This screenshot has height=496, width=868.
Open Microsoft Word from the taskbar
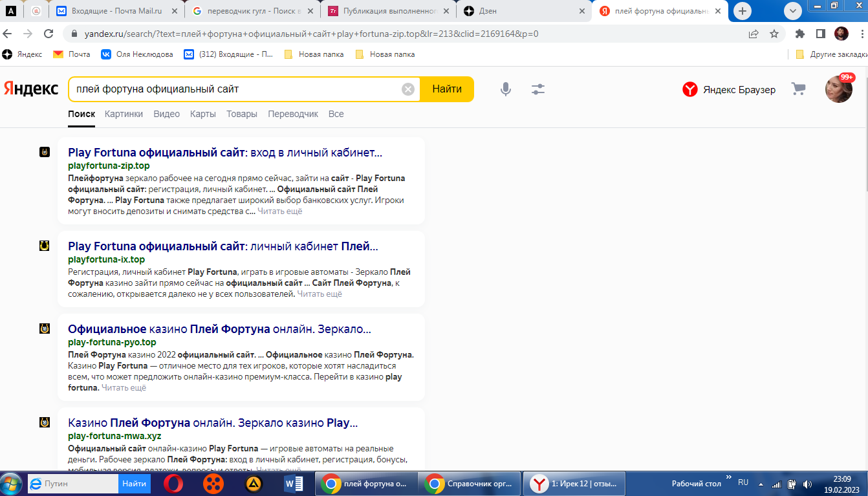click(294, 484)
